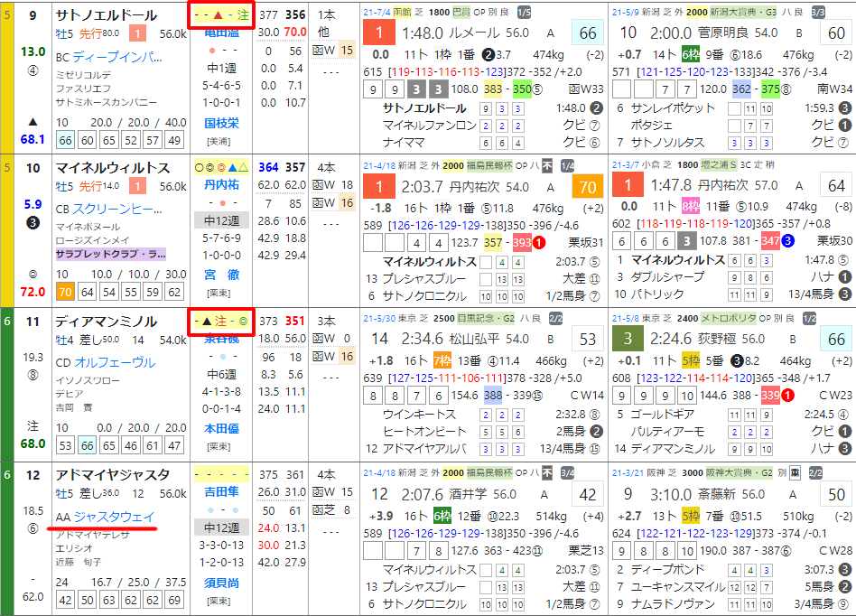Click finish time 2:00.0
The image size is (856, 616).
tap(671, 33)
